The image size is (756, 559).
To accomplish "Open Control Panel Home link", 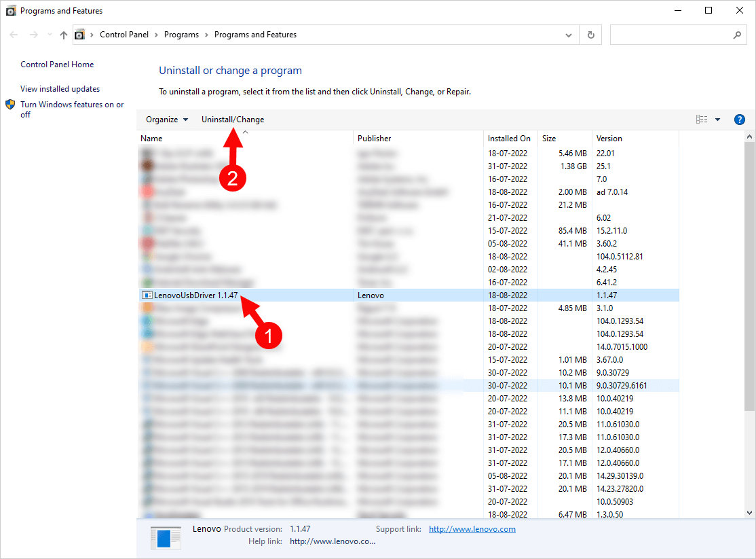I will (57, 65).
